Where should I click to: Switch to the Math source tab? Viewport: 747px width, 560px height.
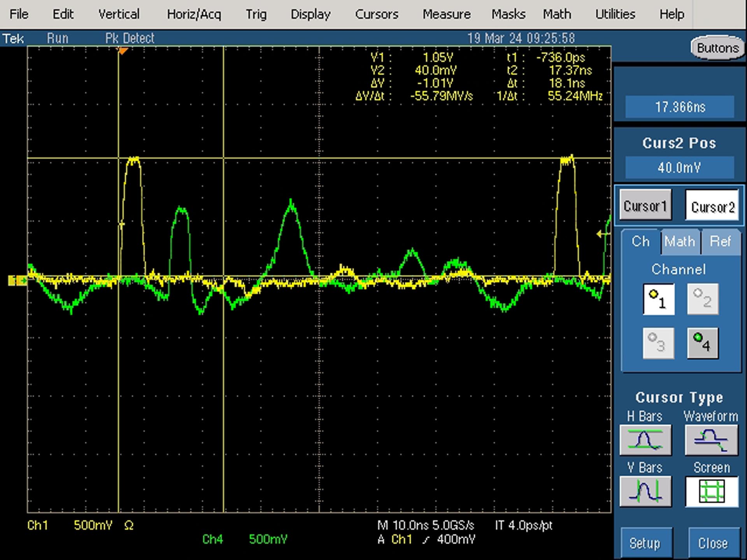click(x=680, y=241)
